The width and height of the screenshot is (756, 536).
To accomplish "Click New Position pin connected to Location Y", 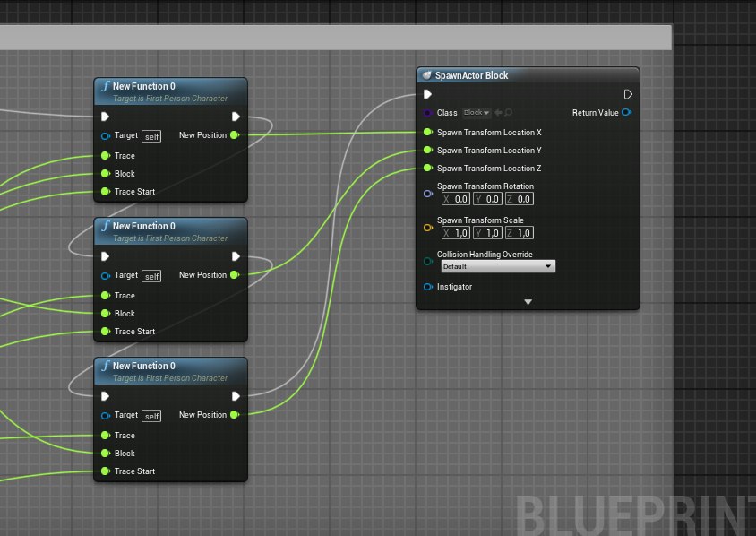I will point(235,275).
